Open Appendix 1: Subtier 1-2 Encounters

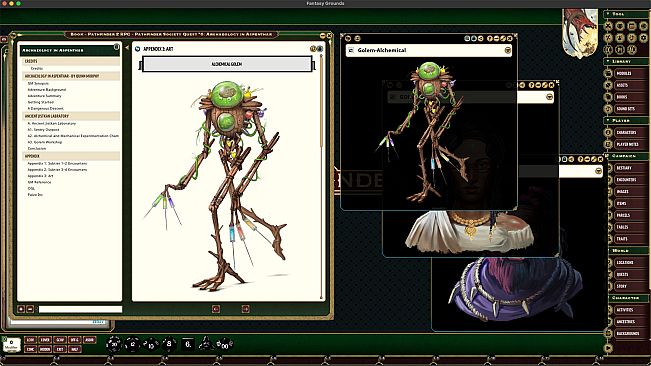(x=57, y=163)
